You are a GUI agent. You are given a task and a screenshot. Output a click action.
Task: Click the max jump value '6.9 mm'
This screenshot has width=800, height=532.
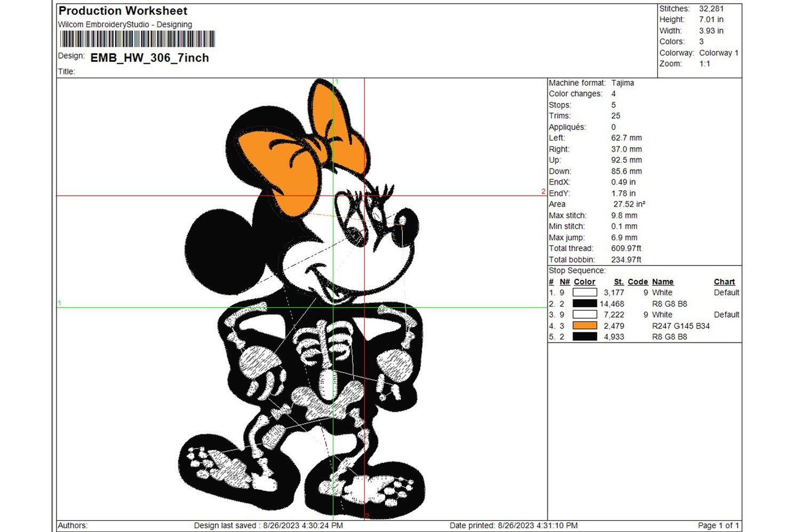click(x=625, y=238)
